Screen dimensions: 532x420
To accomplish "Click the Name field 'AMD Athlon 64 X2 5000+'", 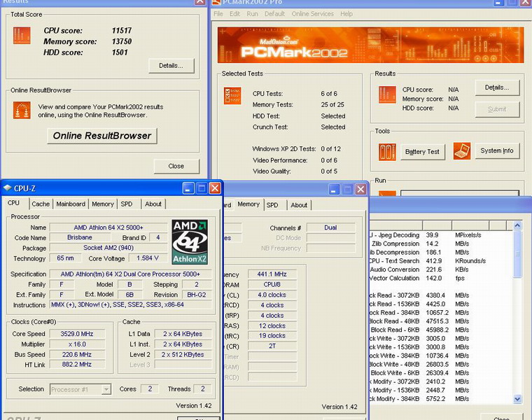I will coord(108,227).
